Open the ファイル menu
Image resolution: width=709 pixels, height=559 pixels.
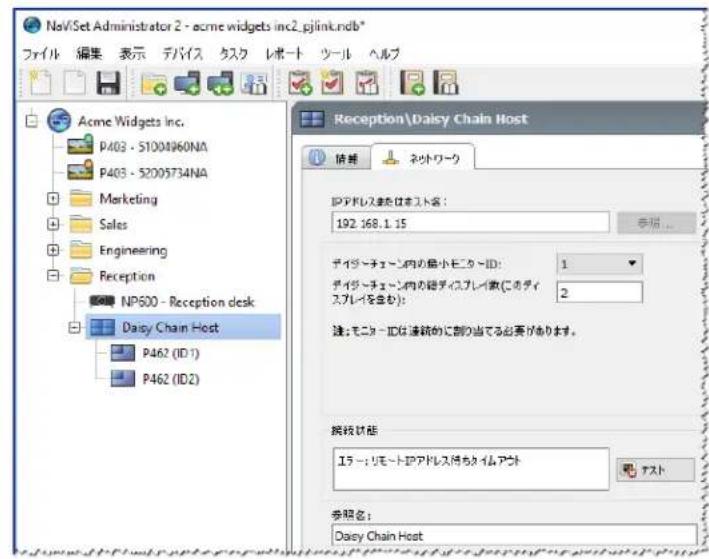pos(41,54)
